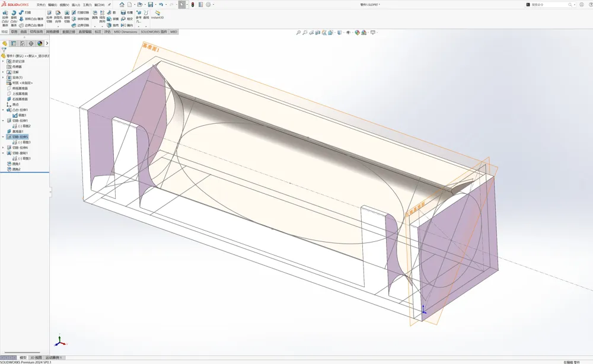Click the Zoom to Fit magnifier icon
The height and width of the screenshot is (364, 593).
[298, 33]
